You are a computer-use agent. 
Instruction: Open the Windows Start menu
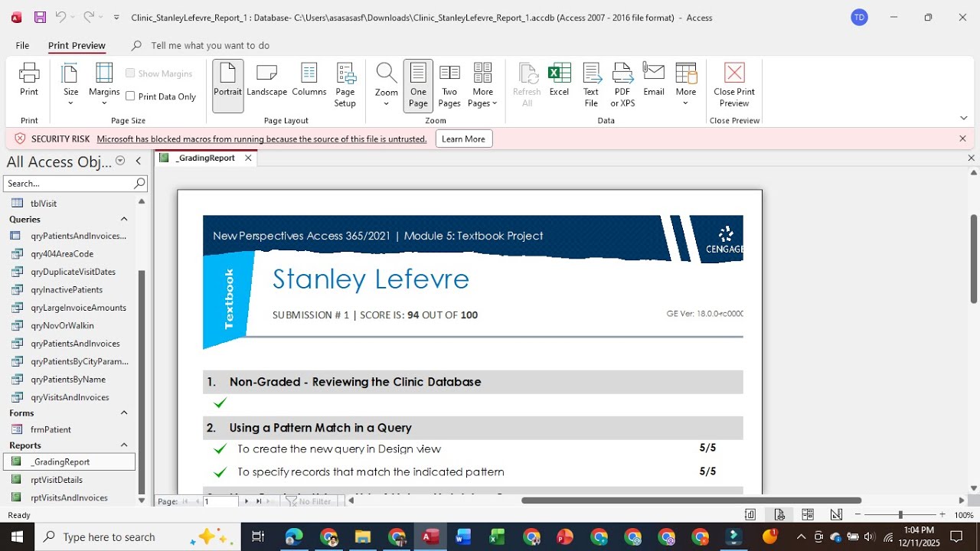point(17,536)
